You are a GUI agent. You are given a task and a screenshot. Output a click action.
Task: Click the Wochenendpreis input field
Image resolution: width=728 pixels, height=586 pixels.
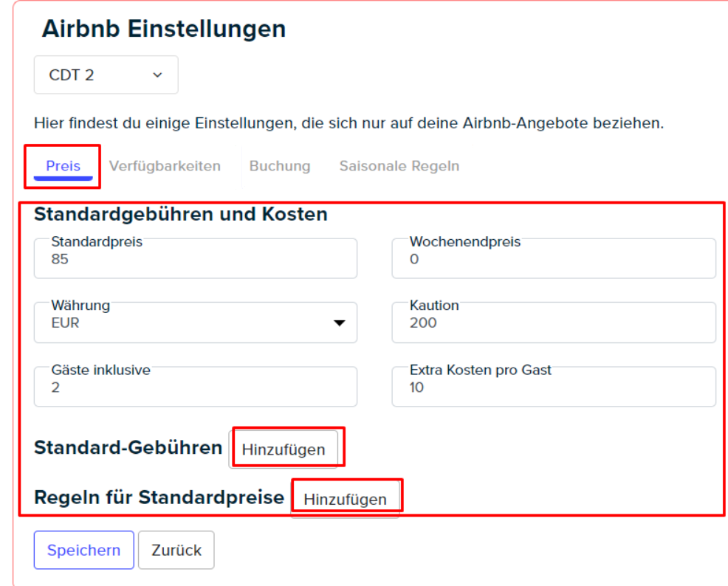point(554,258)
